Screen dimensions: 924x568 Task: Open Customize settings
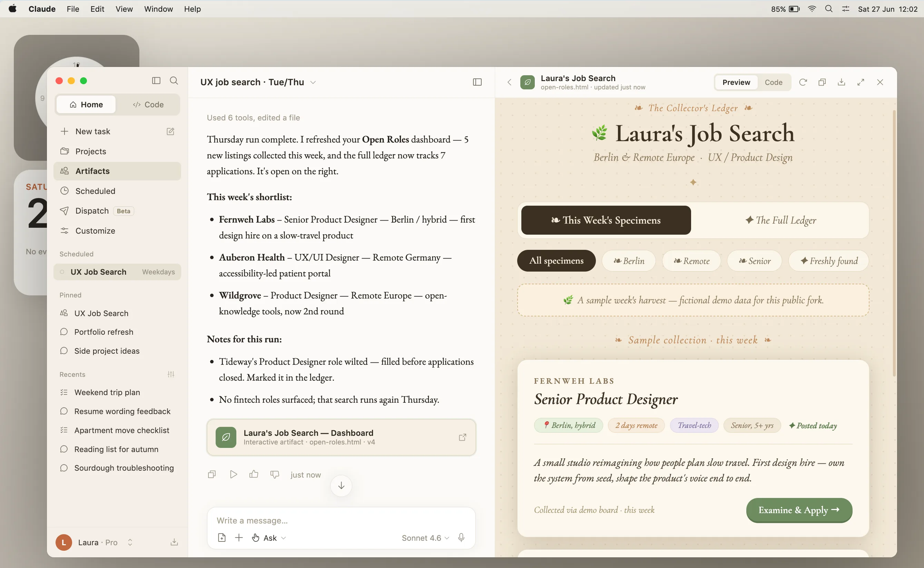[x=117, y=231]
